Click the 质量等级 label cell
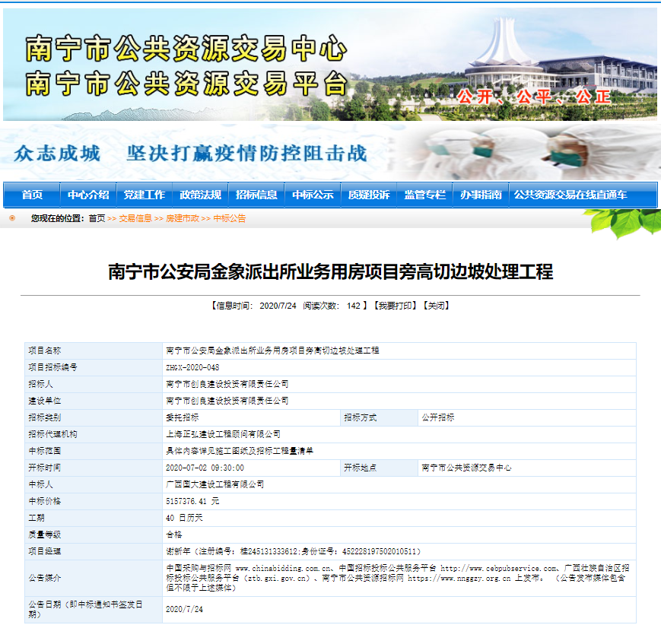661x644 pixels. click(x=94, y=535)
